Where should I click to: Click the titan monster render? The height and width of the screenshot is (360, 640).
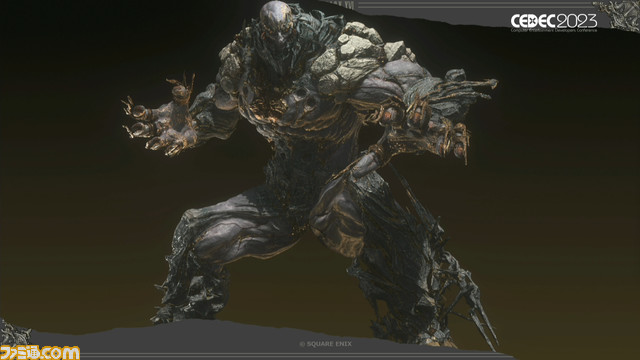click(x=310, y=176)
